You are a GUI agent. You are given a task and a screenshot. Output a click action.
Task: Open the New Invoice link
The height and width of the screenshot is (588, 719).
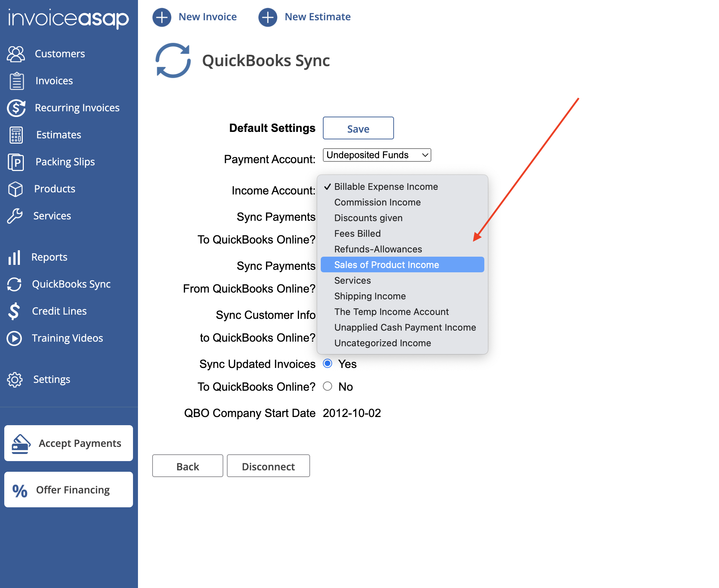(x=208, y=17)
